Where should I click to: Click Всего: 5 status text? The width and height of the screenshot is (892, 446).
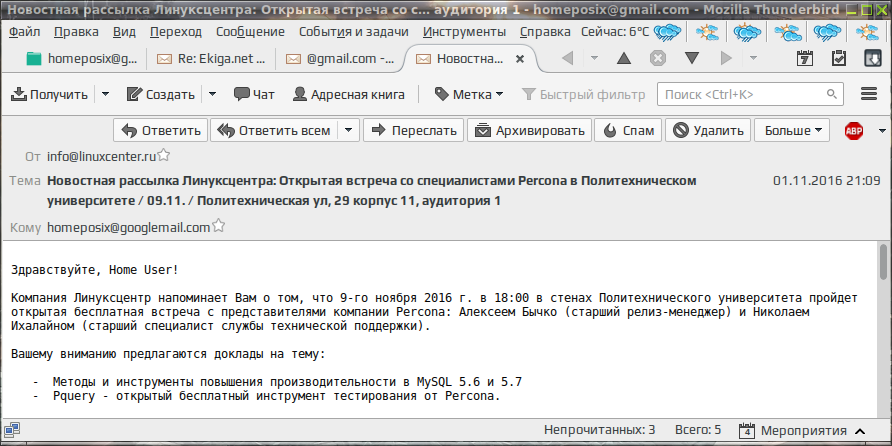click(x=698, y=430)
